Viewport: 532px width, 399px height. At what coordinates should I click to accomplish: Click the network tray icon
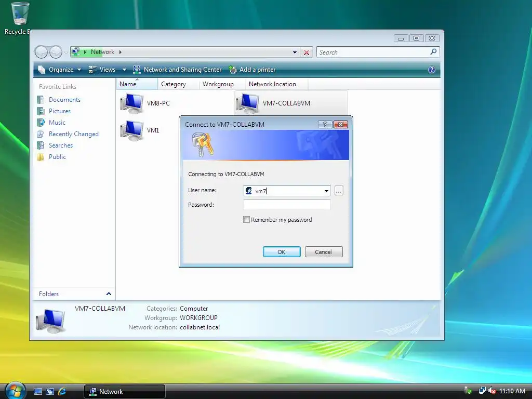click(482, 391)
